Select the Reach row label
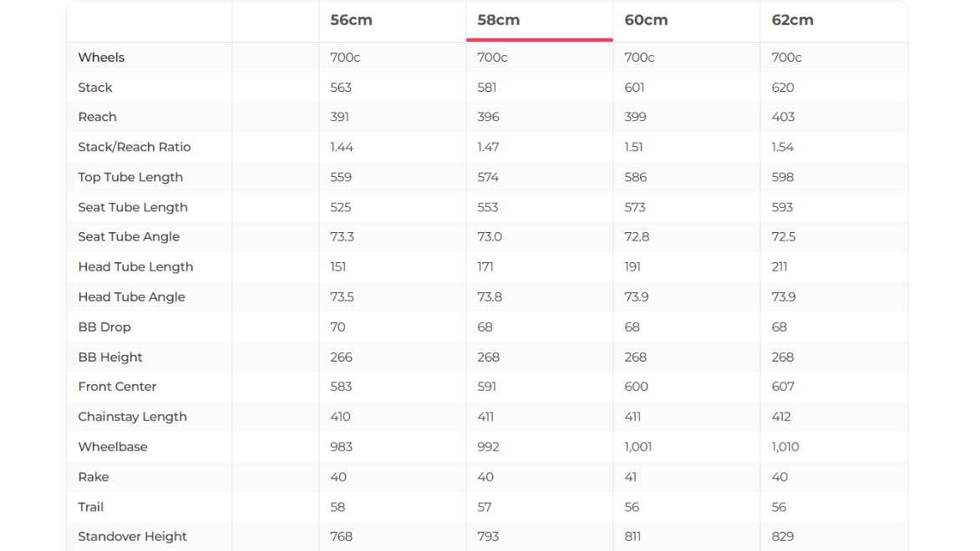 (x=97, y=117)
